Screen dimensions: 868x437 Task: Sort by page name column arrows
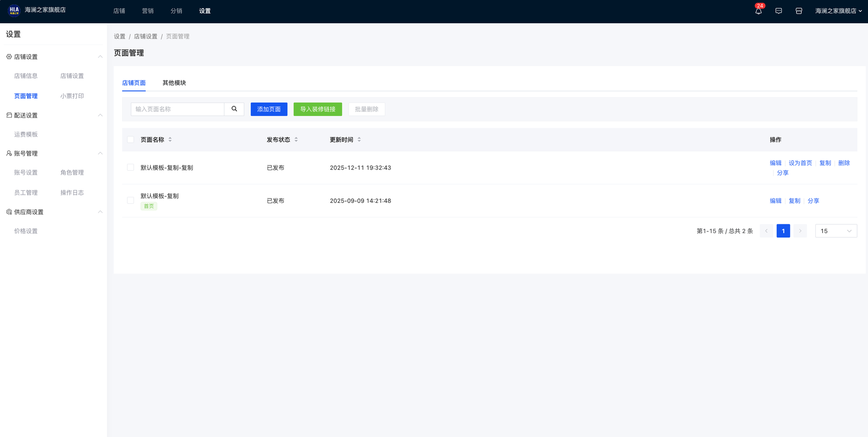(170, 139)
